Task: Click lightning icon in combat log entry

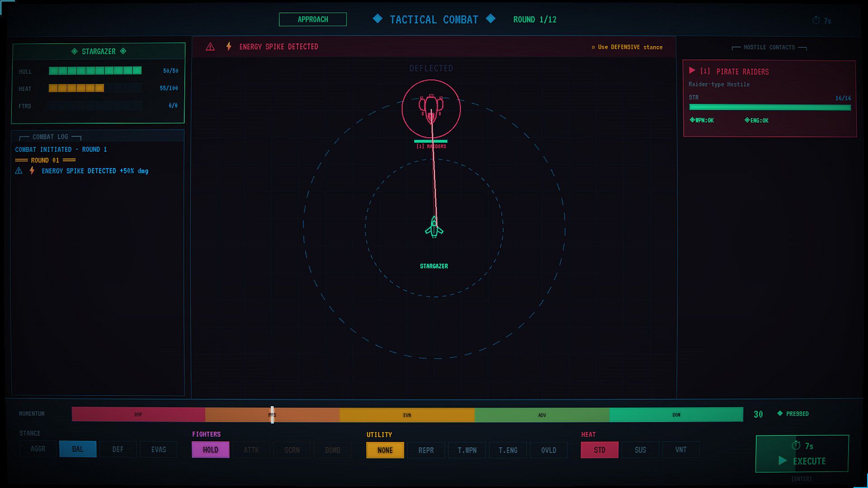Action: (32, 171)
